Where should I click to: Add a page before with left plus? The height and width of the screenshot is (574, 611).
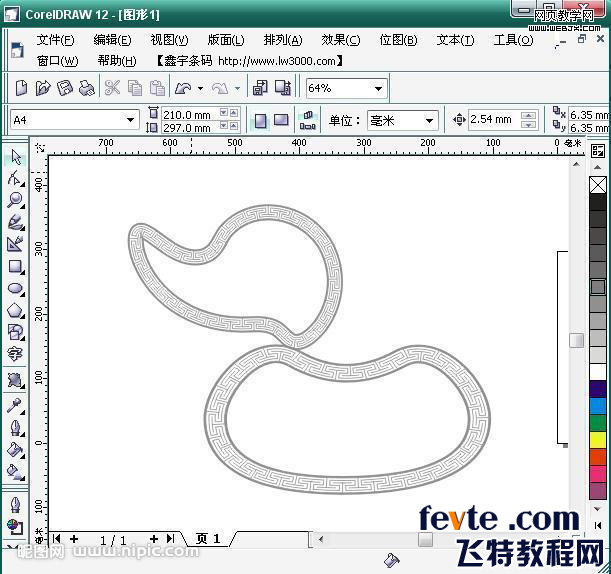pos(74,539)
